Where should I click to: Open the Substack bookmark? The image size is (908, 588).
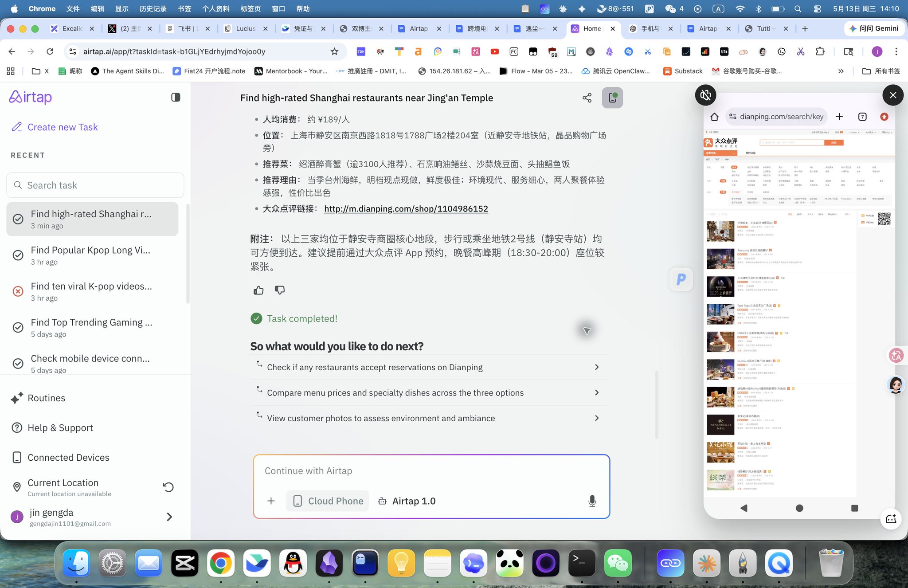click(x=683, y=71)
